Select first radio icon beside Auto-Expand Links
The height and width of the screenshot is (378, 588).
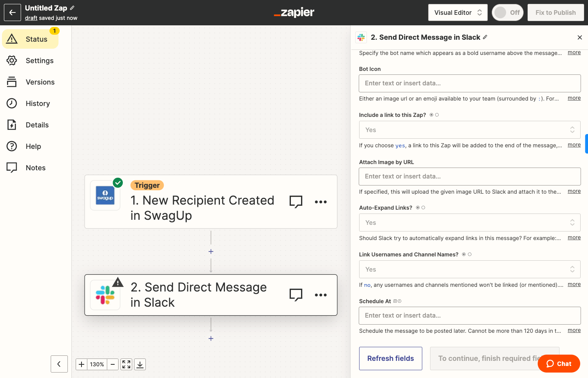tap(418, 208)
